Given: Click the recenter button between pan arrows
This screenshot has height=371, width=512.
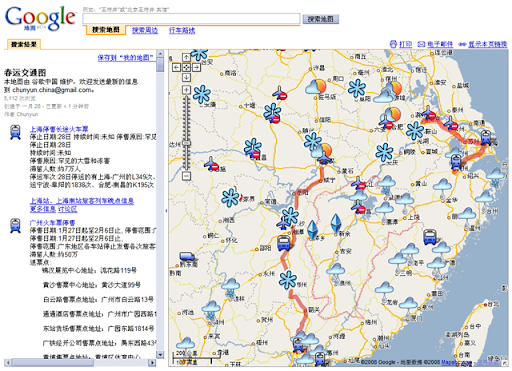Looking at the screenshot, I should 186,68.
